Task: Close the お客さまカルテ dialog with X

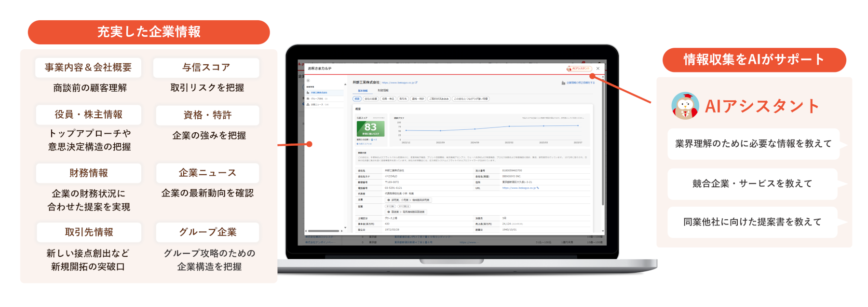Action: [598, 69]
